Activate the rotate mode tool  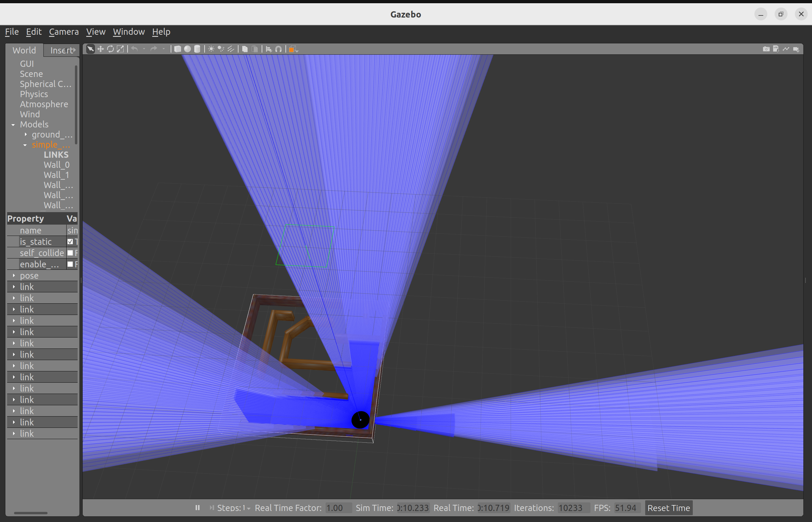(x=110, y=49)
